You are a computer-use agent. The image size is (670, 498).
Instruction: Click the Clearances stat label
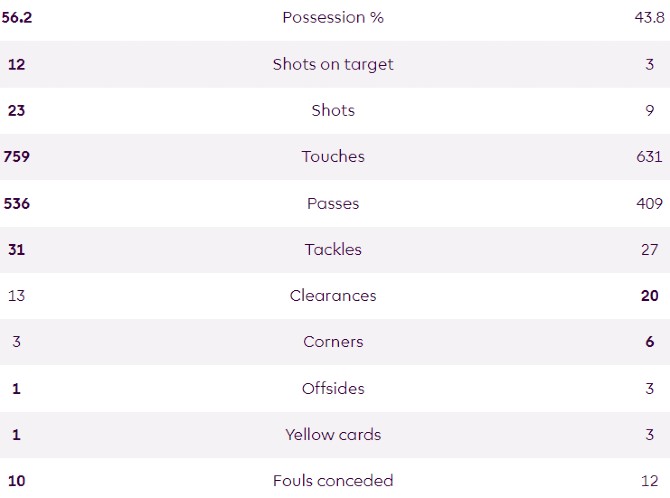[x=333, y=295]
